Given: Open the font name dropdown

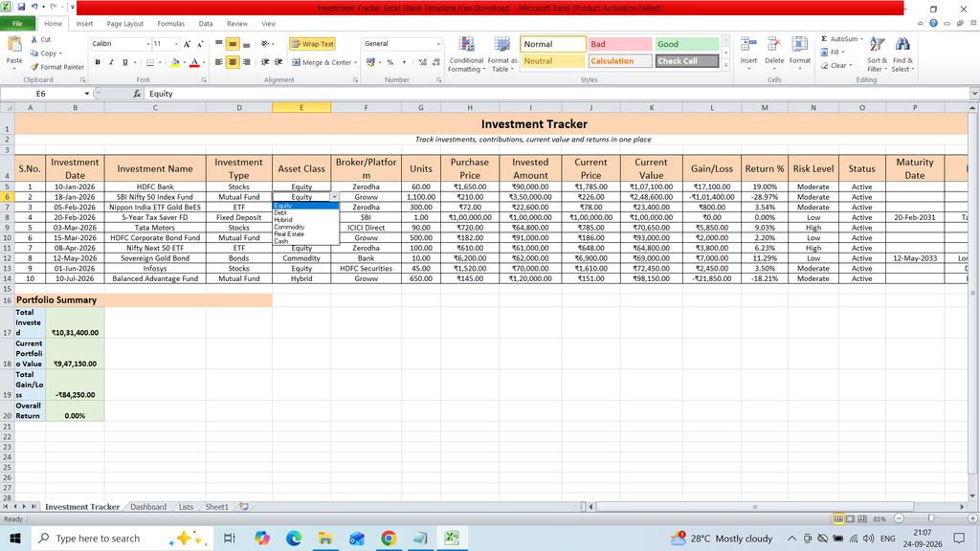Looking at the screenshot, I should tap(148, 44).
